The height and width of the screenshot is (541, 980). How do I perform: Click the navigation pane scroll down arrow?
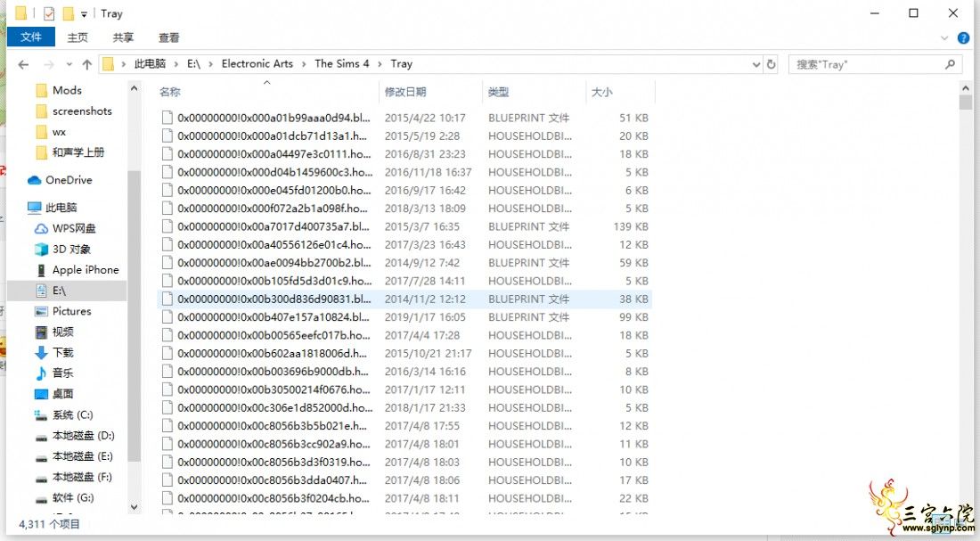[x=134, y=507]
